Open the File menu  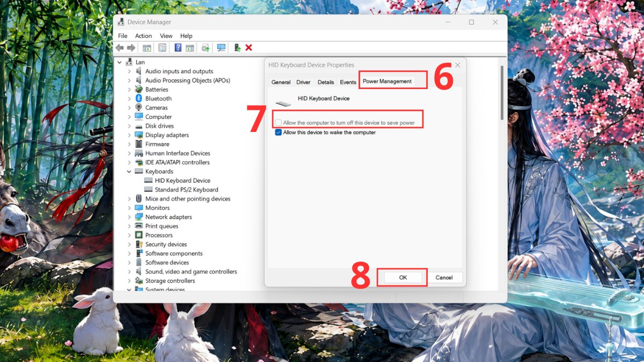123,36
